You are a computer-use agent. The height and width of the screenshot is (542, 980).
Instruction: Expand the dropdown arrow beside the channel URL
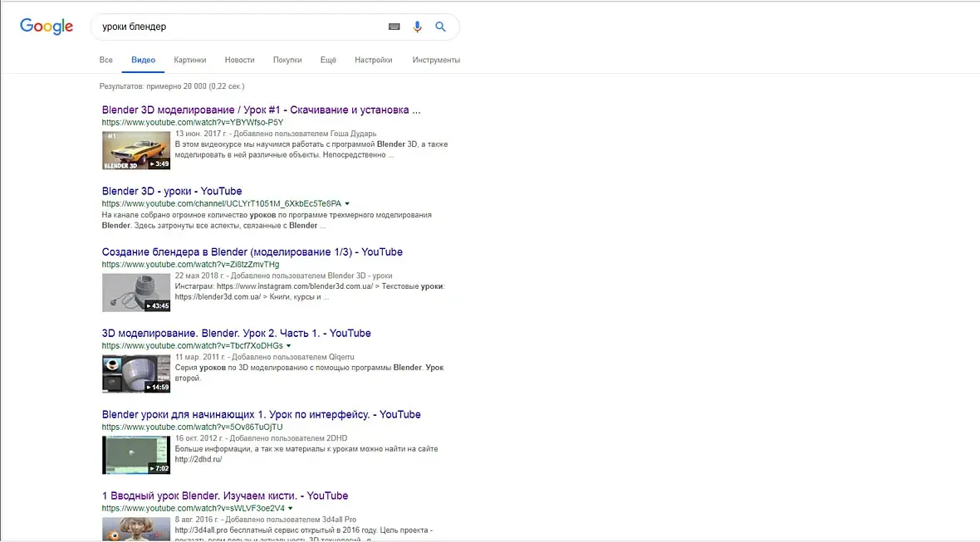(x=347, y=203)
